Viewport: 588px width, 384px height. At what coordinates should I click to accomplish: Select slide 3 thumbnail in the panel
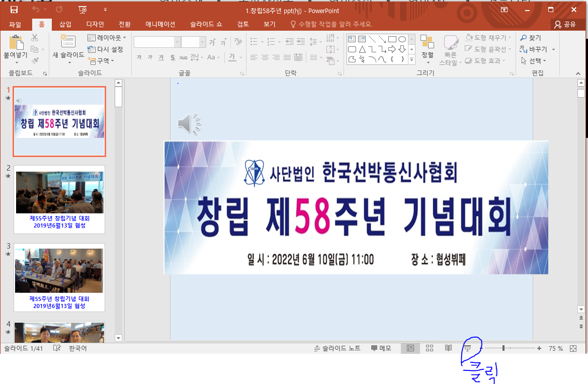coord(59,277)
